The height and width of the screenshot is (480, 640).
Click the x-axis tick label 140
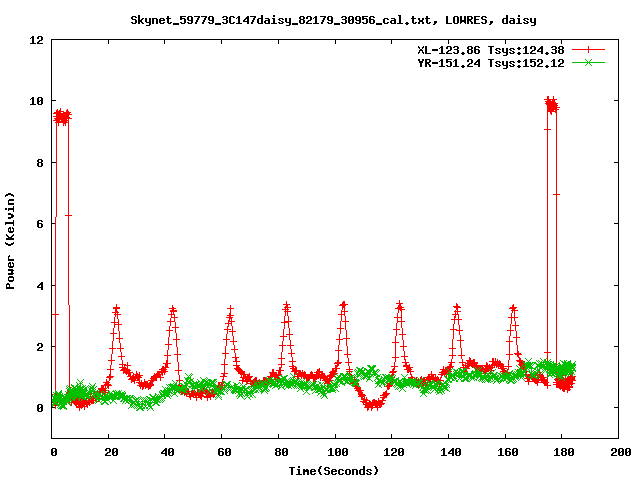click(x=451, y=452)
